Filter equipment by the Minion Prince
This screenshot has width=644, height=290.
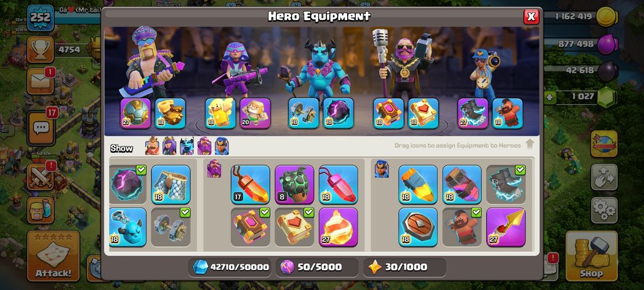tap(187, 146)
